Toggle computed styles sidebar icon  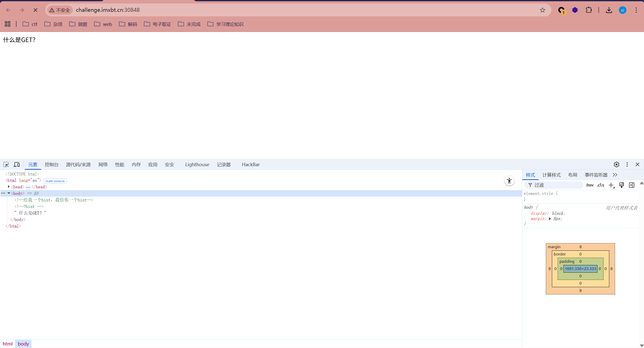click(x=631, y=185)
